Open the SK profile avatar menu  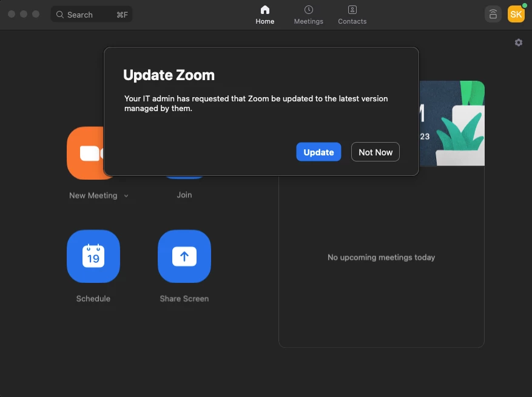[516, 14]
